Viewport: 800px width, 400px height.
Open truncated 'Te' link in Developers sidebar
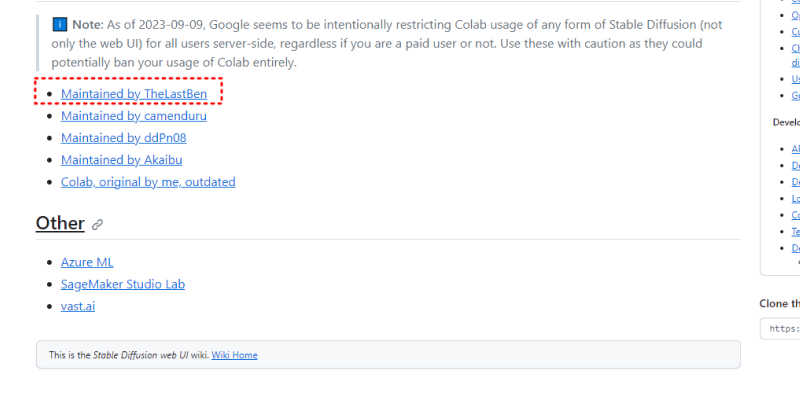click(x=795, y=231)
